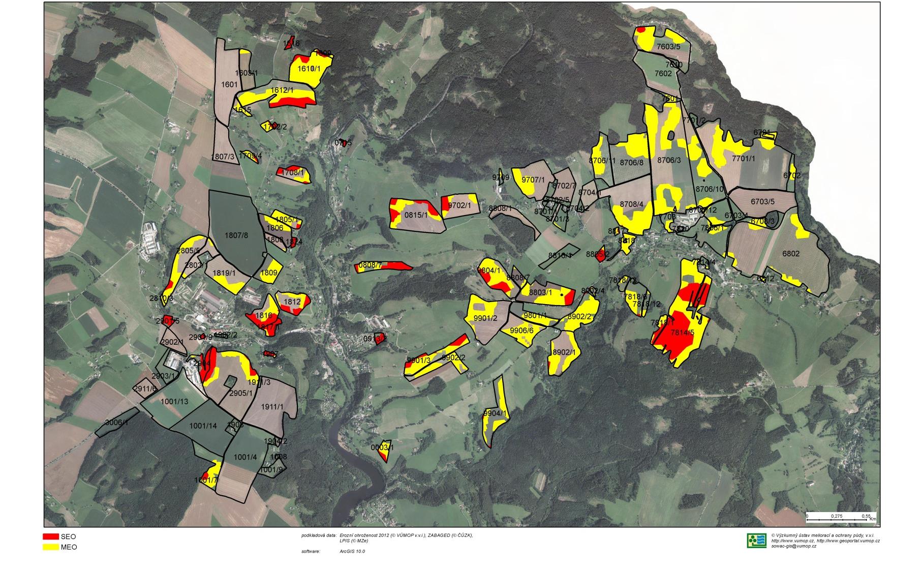Select parcel label 2805/5
This screenshot has width=924, height=568.
[188, 251]
